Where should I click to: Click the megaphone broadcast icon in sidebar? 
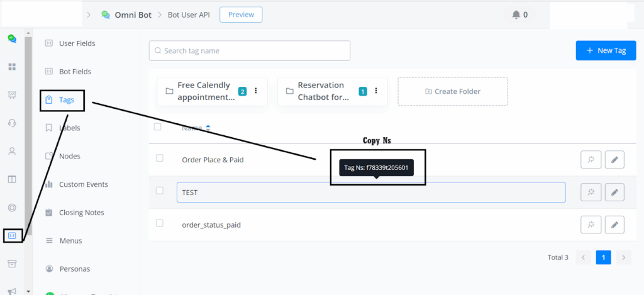(12, 291)
